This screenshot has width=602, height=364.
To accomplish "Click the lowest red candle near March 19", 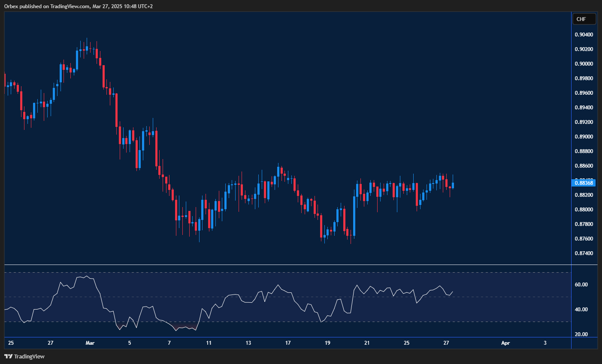I will point(322,227).
